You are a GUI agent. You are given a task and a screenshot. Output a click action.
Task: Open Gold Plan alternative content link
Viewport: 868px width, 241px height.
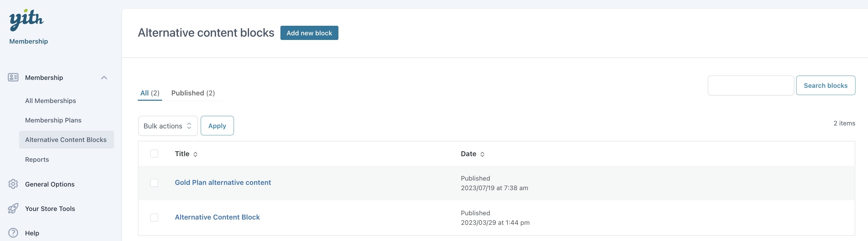pyautogui.click(x=223, y=182)
